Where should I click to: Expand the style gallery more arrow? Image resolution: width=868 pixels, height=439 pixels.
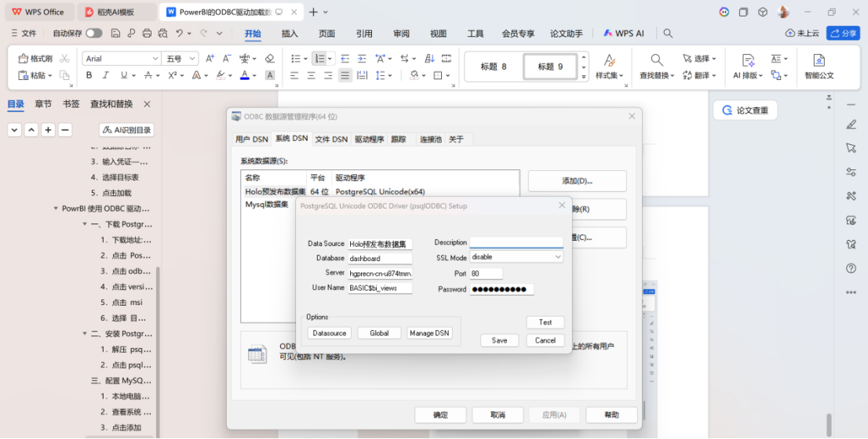pos(584,76)
